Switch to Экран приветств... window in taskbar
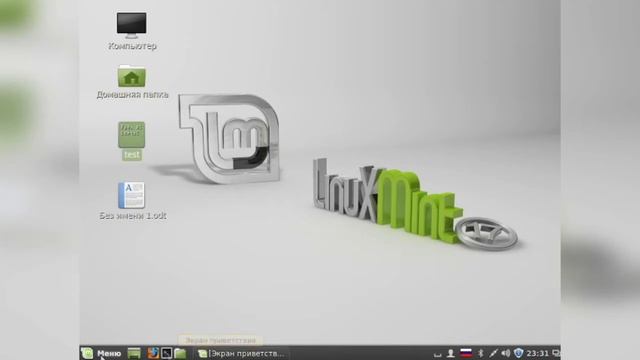This screenshot has height=360, width=640. tap(241, 353)
